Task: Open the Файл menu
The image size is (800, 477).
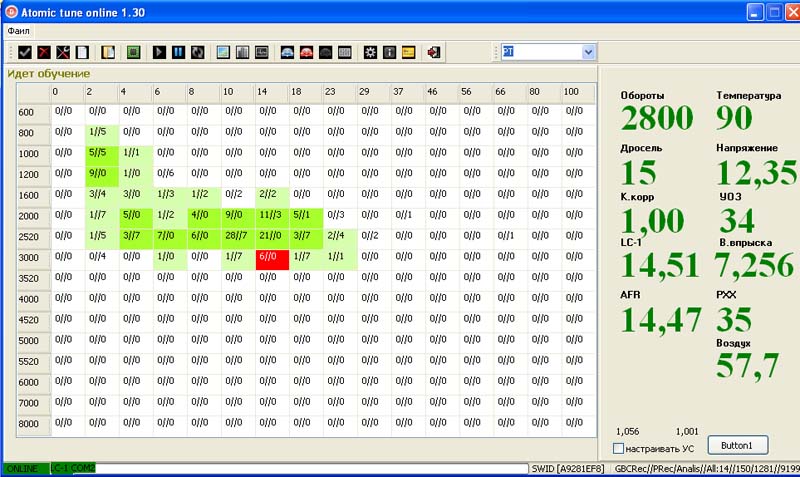Action: tap(18, 31)
